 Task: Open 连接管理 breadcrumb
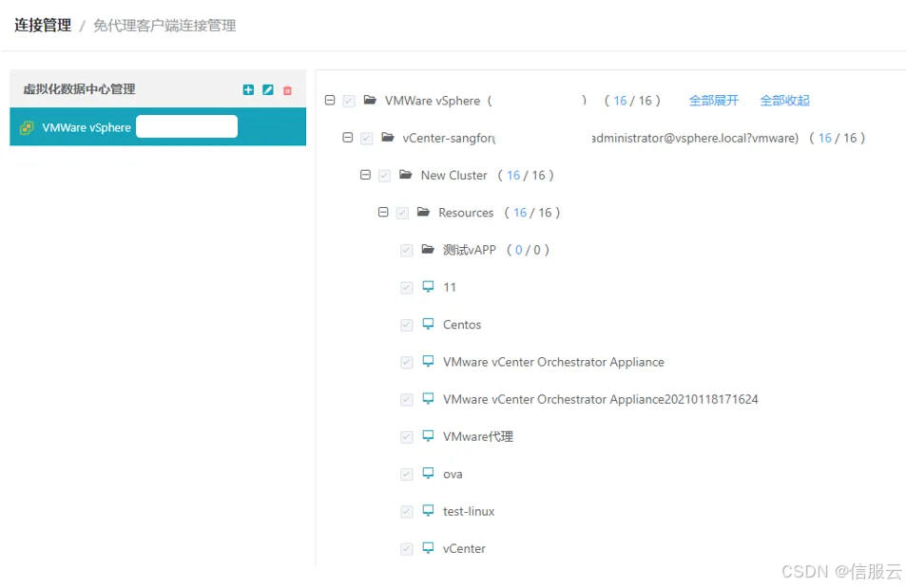tap(43, 25)
